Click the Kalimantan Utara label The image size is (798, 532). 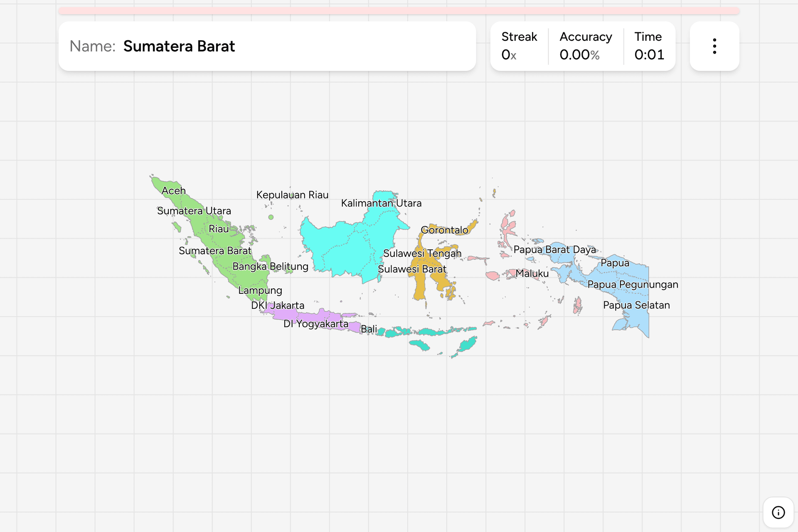click(382, 203)
